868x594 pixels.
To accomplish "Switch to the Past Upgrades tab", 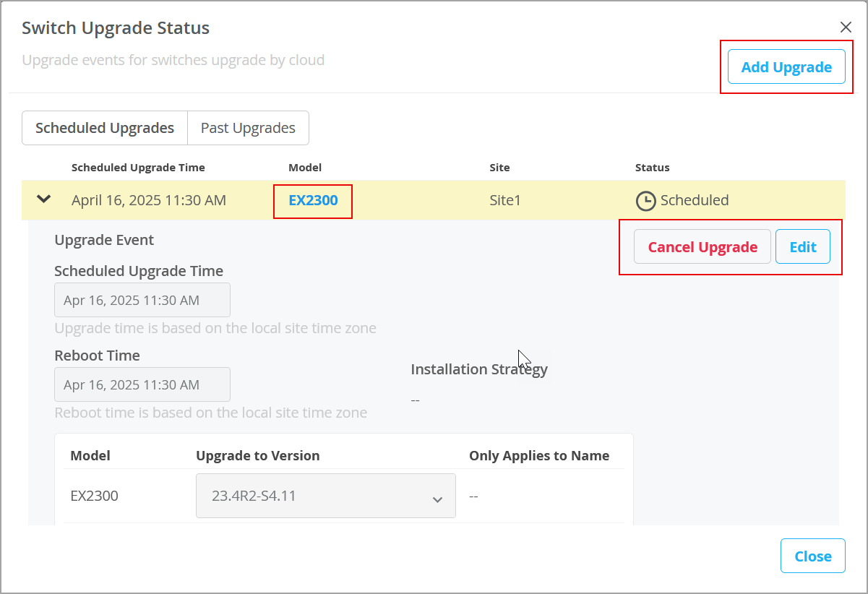I will click(x=248, y=128).
